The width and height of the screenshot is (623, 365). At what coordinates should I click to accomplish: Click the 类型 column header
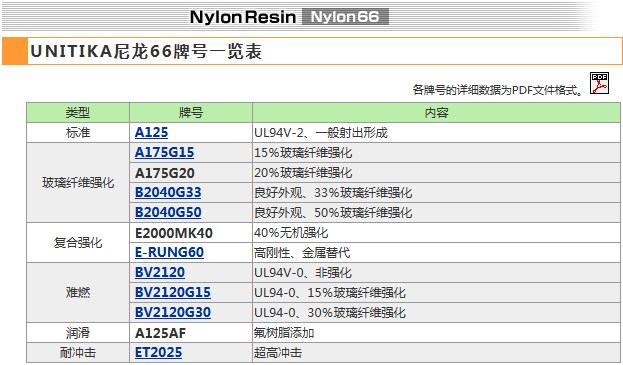tap(78, 113)
